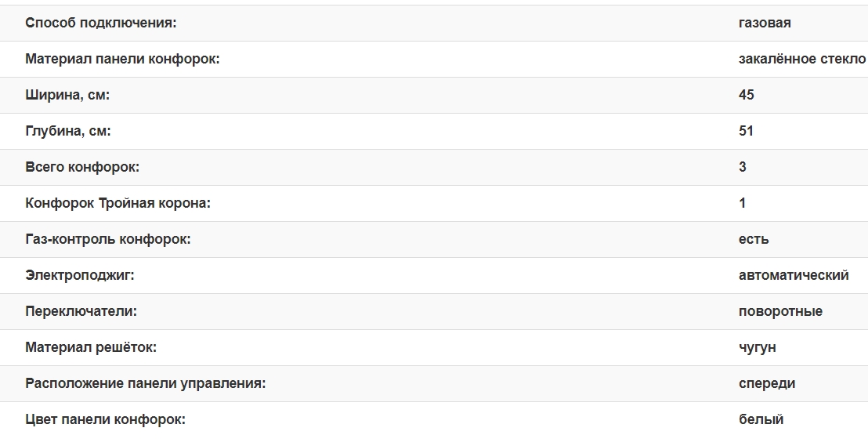This screenshot has height=446, width=868.
Task: Click the 'закалённое стекло' value
Action: pyautogui.click(x=801, y=59)
